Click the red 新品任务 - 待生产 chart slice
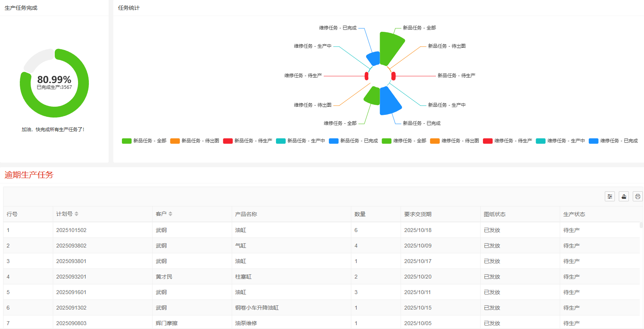This screenshot has height=329, width=644. [393, 76]
